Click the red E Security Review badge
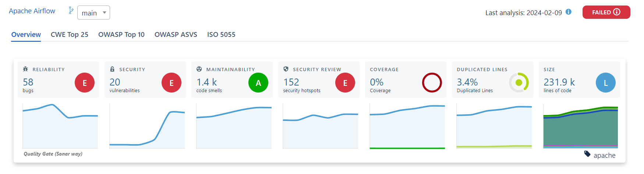This screenshot has height=174, width=644. click(345, 83)
